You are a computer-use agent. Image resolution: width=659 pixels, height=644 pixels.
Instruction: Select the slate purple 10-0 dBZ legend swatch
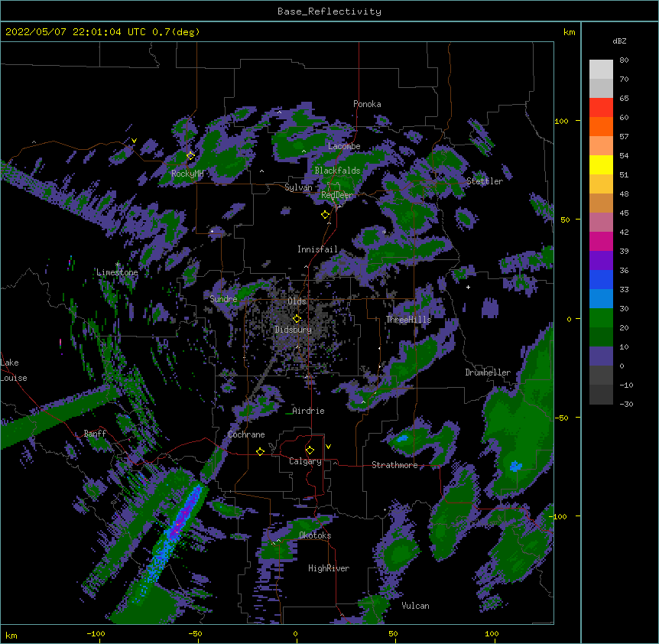(x=601, y=356)
